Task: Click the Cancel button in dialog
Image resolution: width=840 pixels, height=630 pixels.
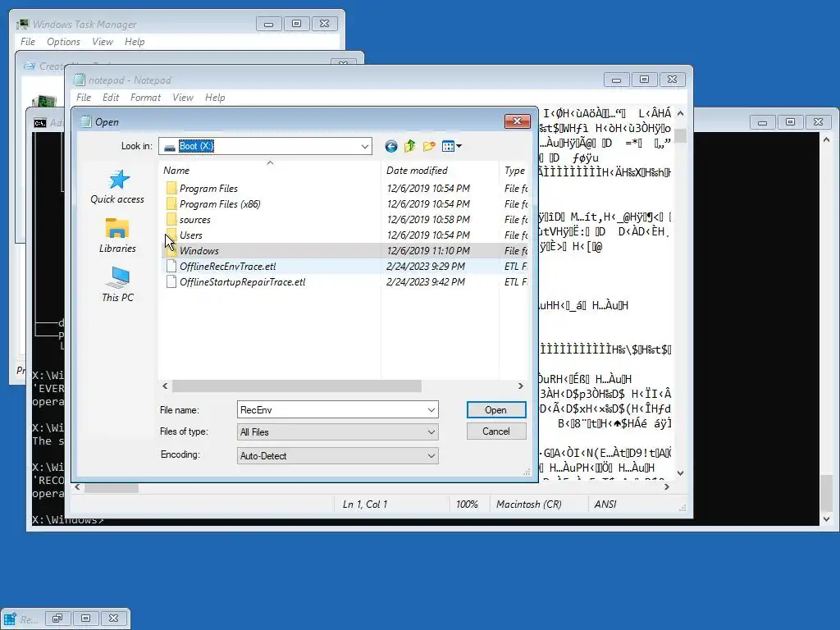Action: click(496, 431)
